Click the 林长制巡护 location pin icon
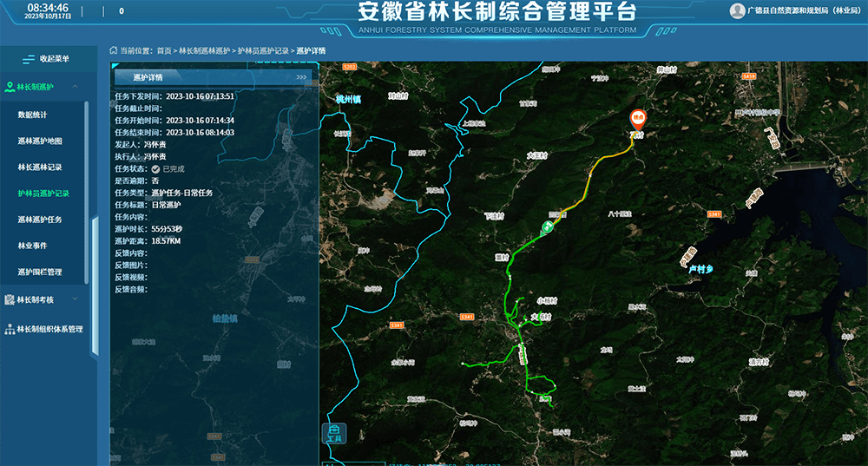868x466 pixels. (x=10, y=87)
